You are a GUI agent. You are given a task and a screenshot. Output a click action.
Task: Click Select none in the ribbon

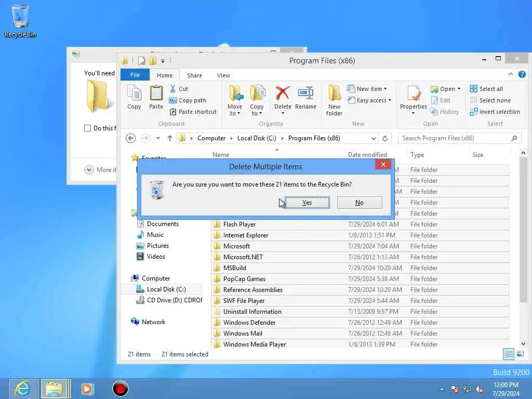tap(490, 100)
